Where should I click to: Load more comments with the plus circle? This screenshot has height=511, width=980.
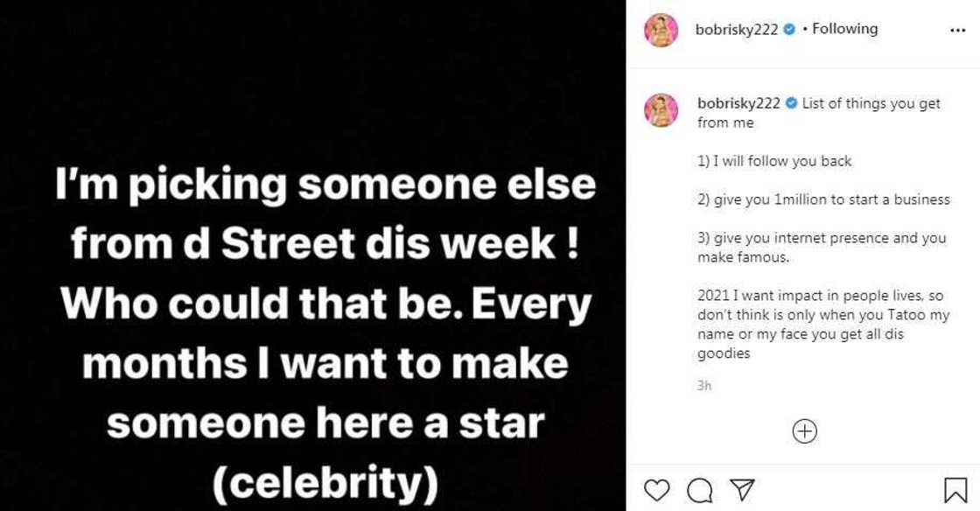[804, 431]
